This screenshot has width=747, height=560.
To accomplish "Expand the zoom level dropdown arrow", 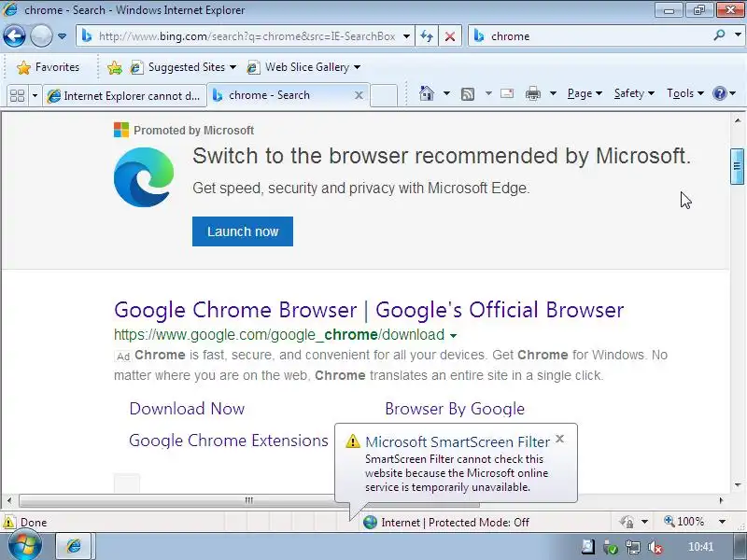I will 722,522.
